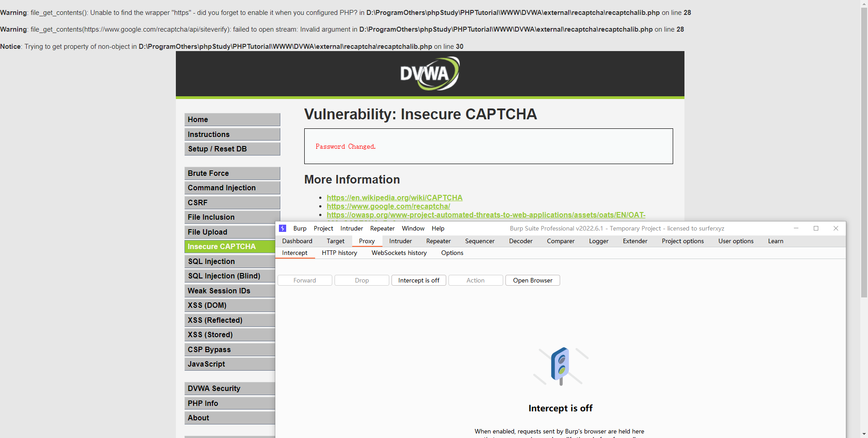Viewport: 868px width, 438px height.
Task: Open the Repeater menu in menu bar
Action: 382,228
